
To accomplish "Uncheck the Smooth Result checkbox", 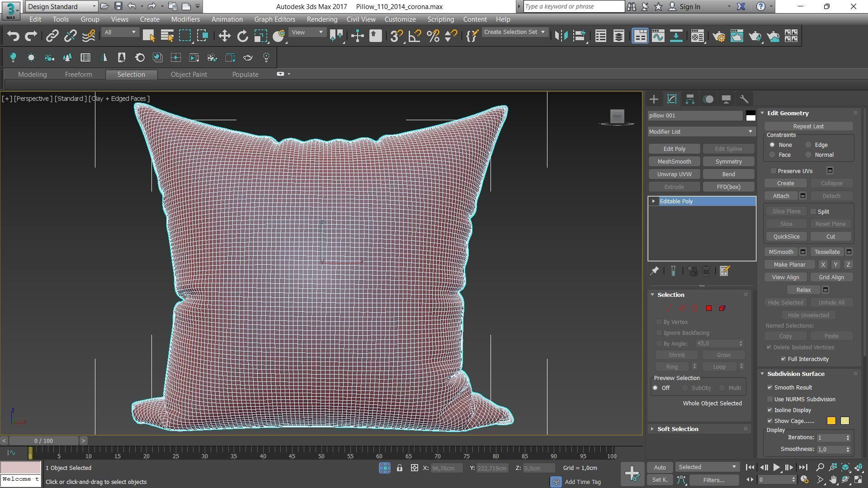I will (x=770, y=388).
